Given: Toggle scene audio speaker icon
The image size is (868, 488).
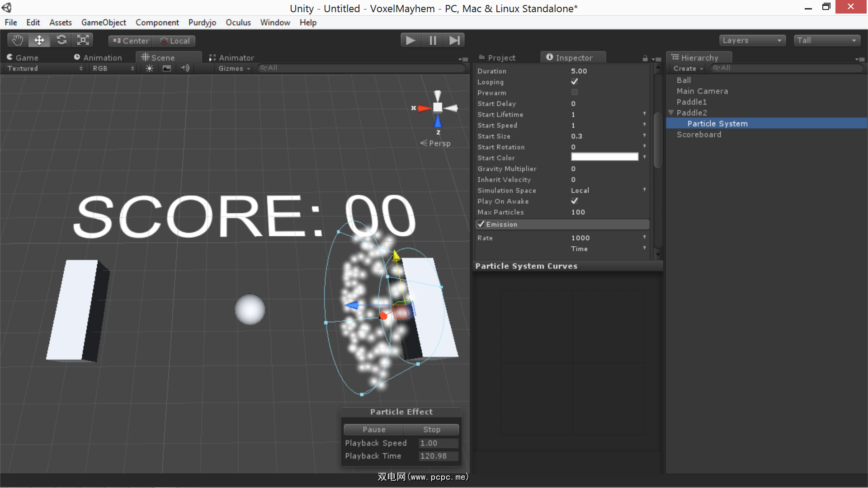Looking at the screenshot, I should point(184,68).
